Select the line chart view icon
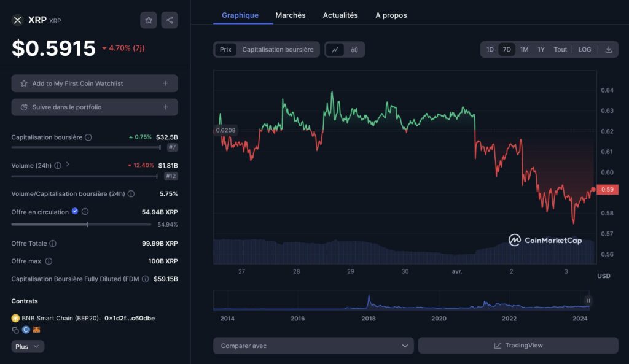629x364 pixels. pos(335,50)
